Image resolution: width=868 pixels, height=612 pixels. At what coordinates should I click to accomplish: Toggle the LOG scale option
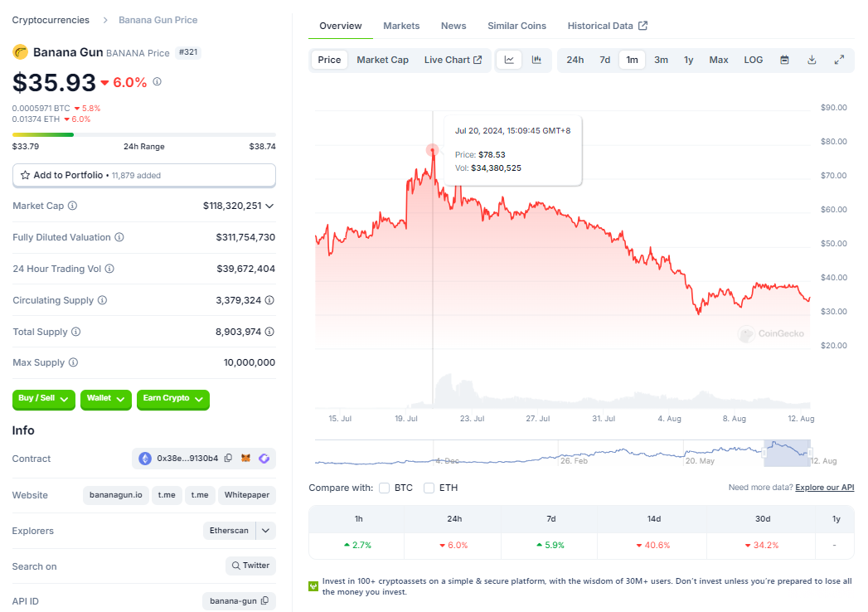pos(753,60)
